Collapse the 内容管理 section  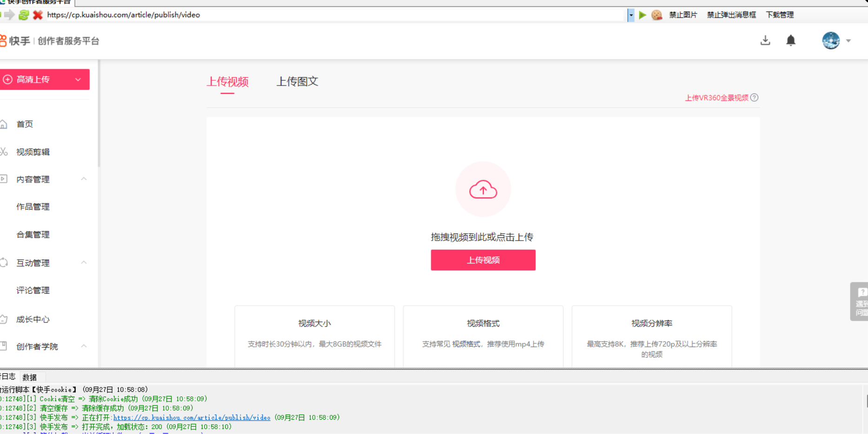84,179
